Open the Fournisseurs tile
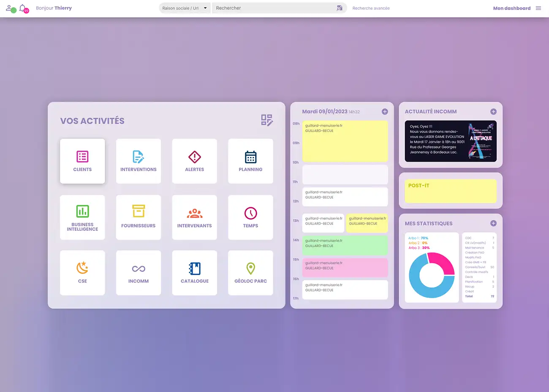The image size is (549, 392). click(x=138, y=217)
